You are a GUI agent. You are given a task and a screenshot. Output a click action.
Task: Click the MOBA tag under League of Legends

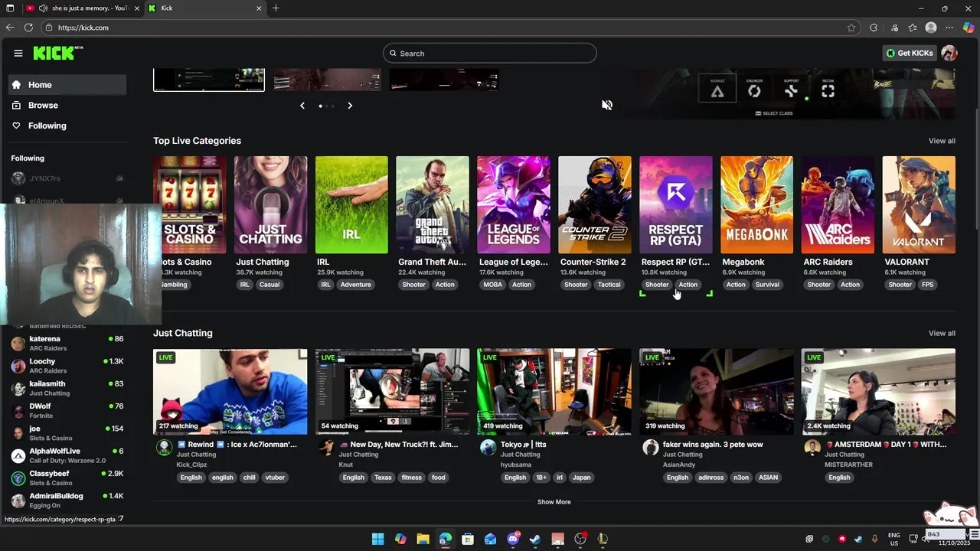click(x=493, y=285)
